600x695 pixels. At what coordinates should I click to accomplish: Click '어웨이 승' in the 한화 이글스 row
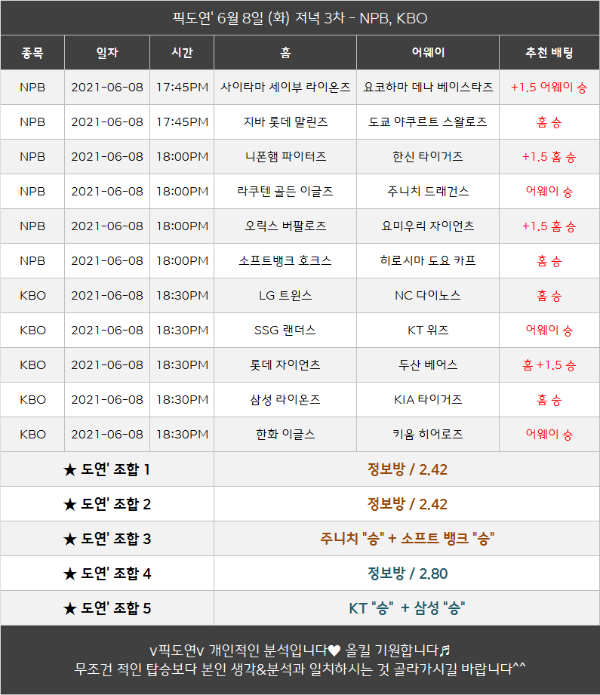[549, 434]
